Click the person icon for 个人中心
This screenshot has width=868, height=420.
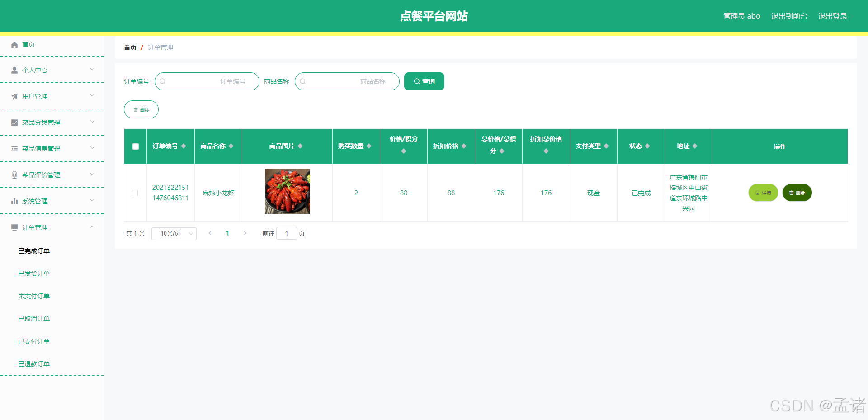[x=14, y=71]
